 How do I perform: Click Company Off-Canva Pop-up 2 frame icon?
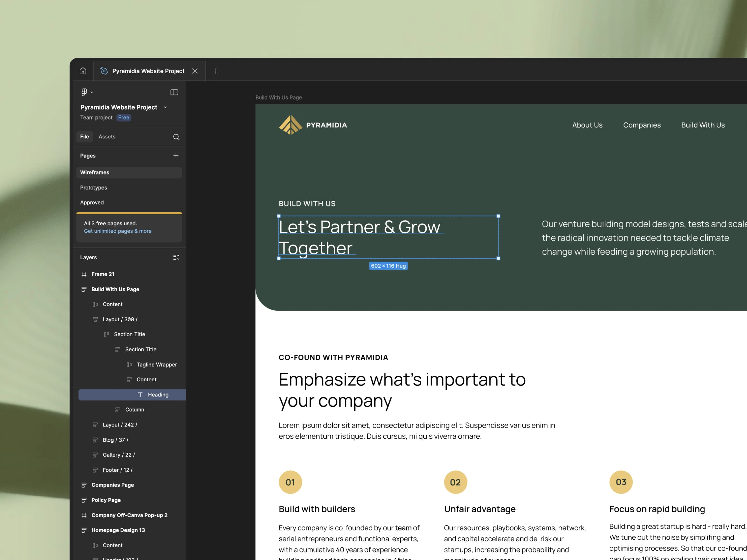tap(84, 515)
